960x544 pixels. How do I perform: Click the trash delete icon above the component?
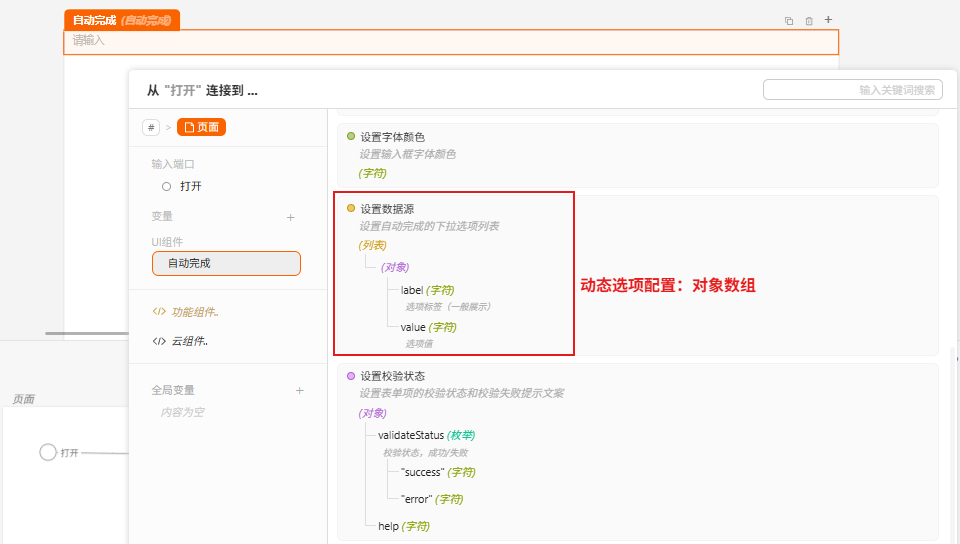coord(809,21)
